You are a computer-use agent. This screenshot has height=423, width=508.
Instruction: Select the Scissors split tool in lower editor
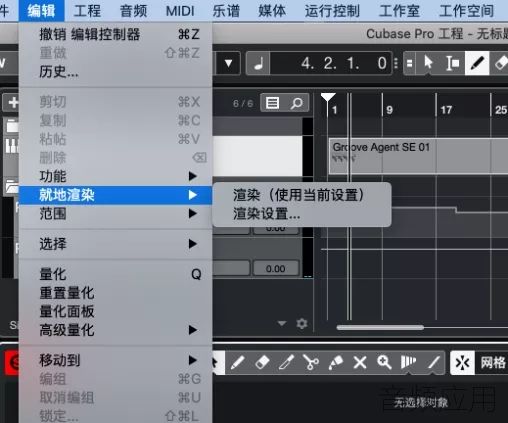pyautogui.click(x=311, y=362)
